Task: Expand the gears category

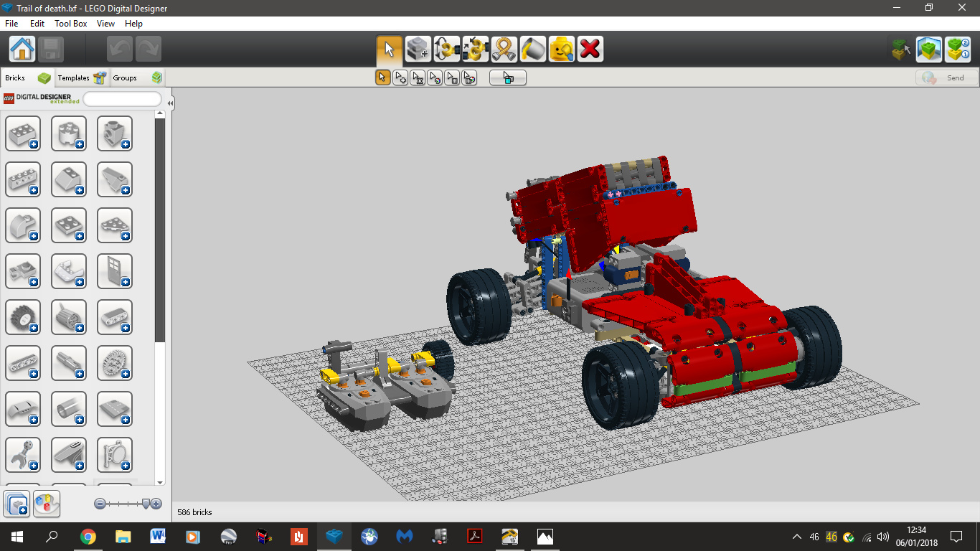Action: 115,363
